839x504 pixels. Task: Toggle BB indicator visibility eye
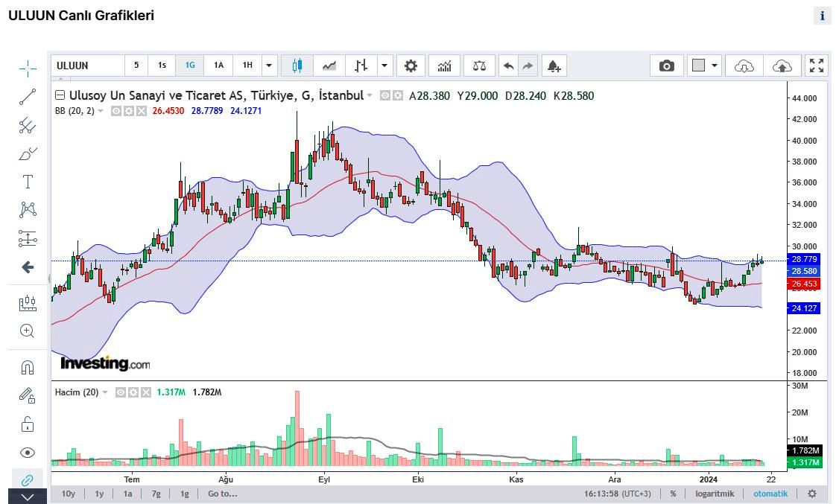[115, 111]
